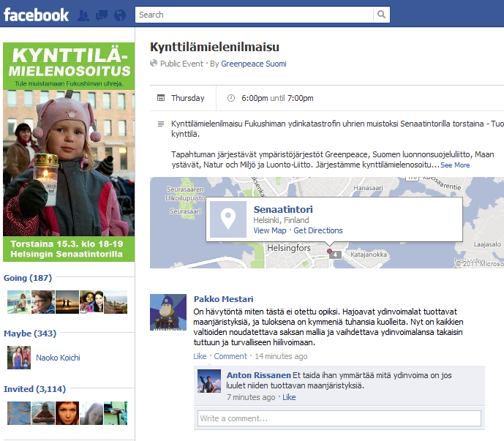Click the event title Kynttilämielenilmaisu
The height and width of the screenshot is (441, 504).
click(x=215, y=47)
